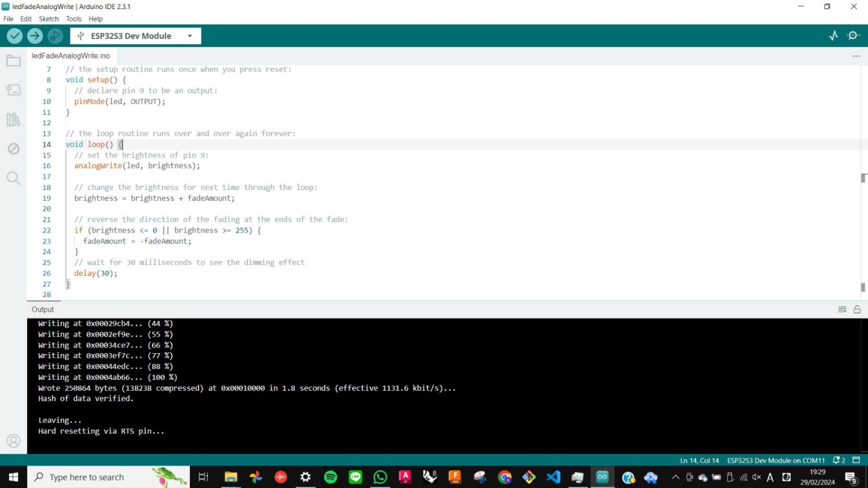Open the notifications bell showing 2
Image resolution: width=868 pixels, height=488 pixels.
tap(839, 460)
